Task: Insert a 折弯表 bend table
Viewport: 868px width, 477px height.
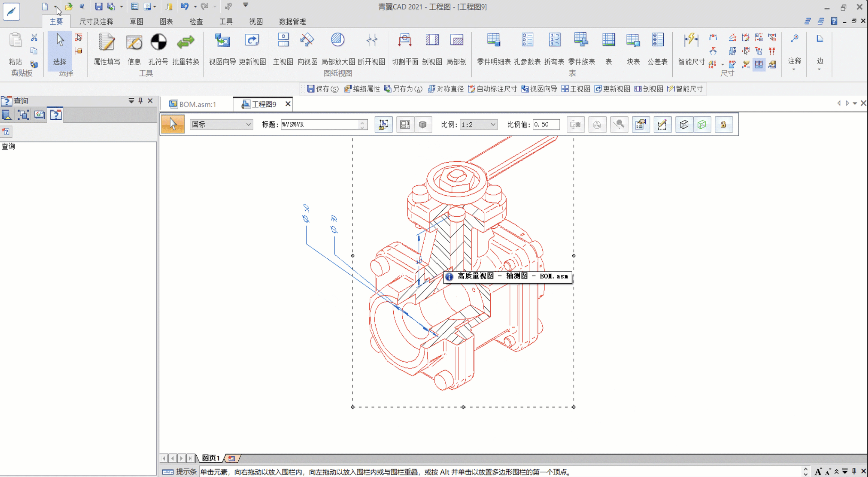Action: (x=554, y=49)
